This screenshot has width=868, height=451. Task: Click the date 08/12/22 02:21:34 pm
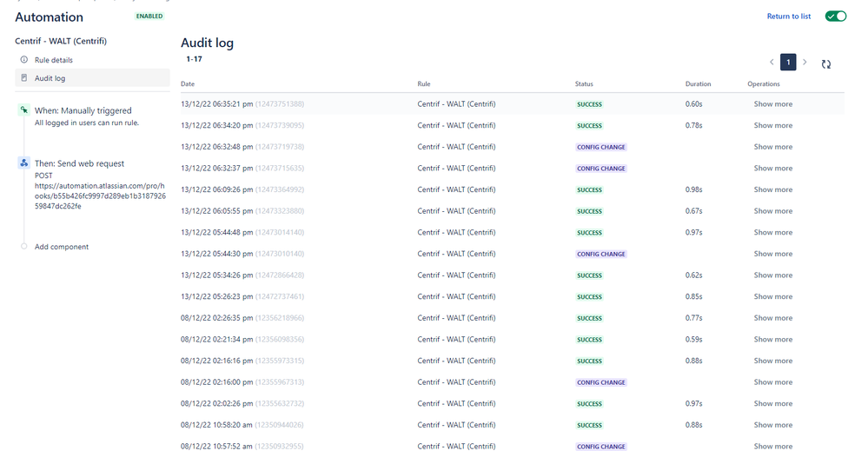click(x=216, y=339)
